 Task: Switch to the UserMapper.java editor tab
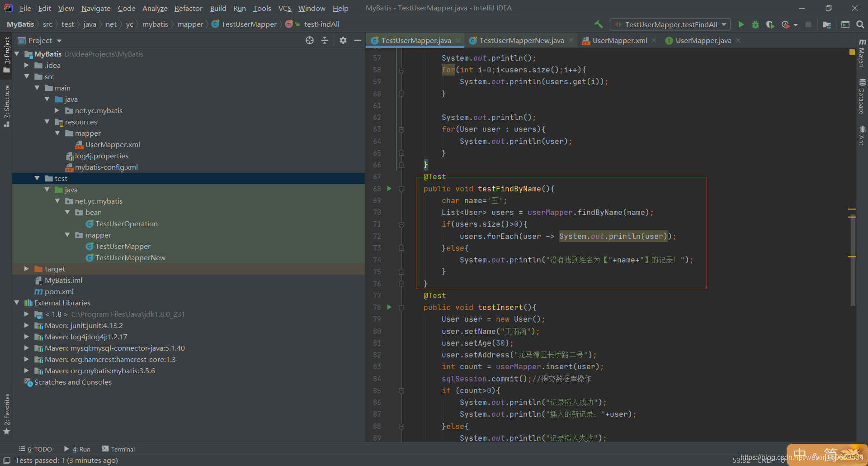pyautogui.click(x=703, y=40)
